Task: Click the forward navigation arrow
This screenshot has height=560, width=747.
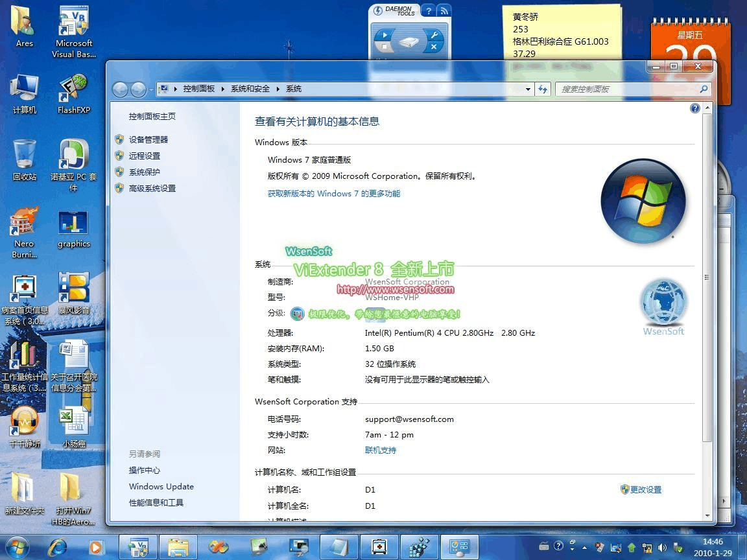Action: pyautogui.click(x=138, y=89)
